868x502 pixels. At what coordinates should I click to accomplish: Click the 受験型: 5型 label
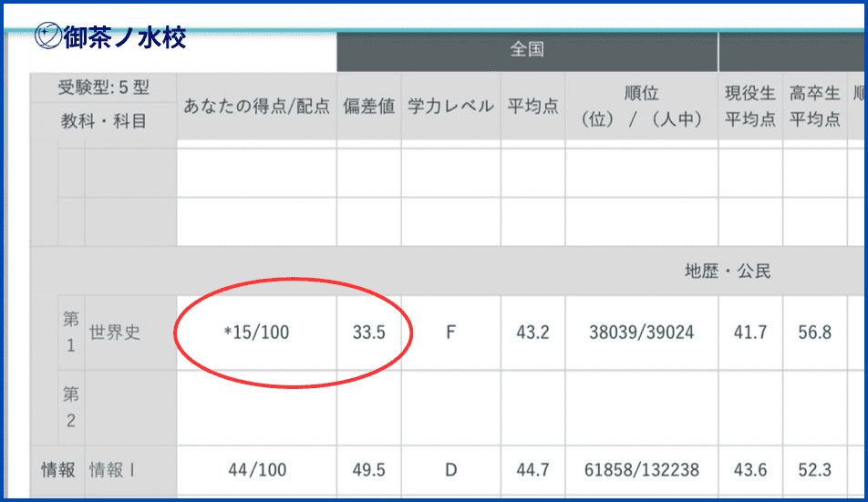point(104,89)
